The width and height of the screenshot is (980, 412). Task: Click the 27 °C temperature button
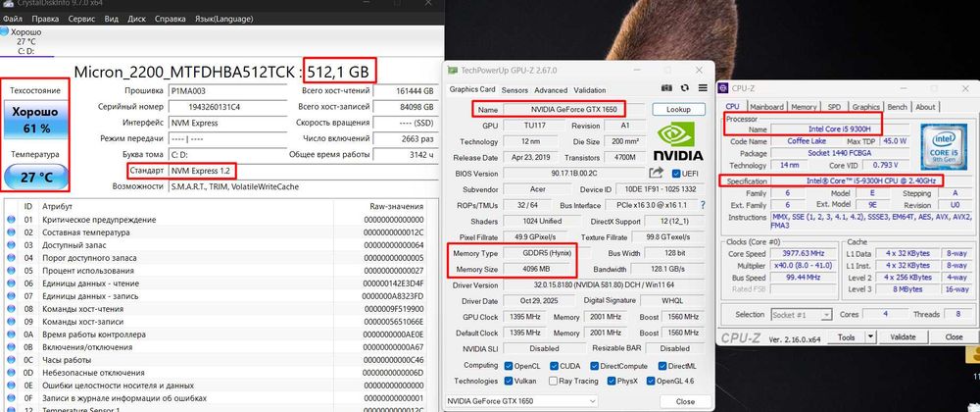tap(35, 177)
